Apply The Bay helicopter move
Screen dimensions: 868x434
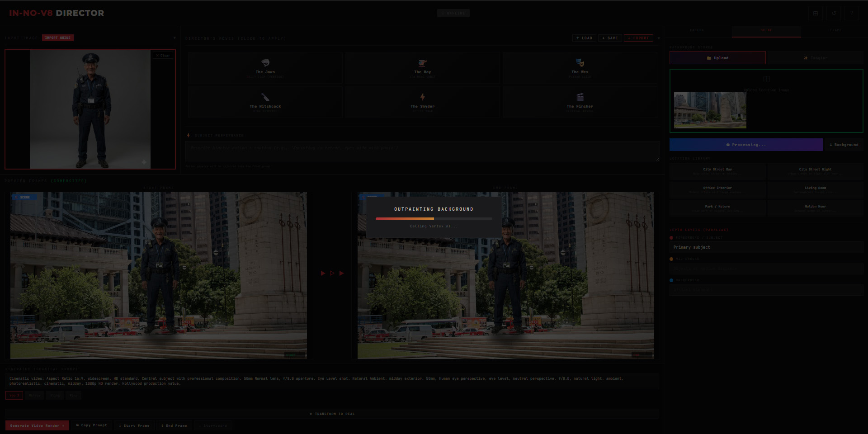pos(422,68)
